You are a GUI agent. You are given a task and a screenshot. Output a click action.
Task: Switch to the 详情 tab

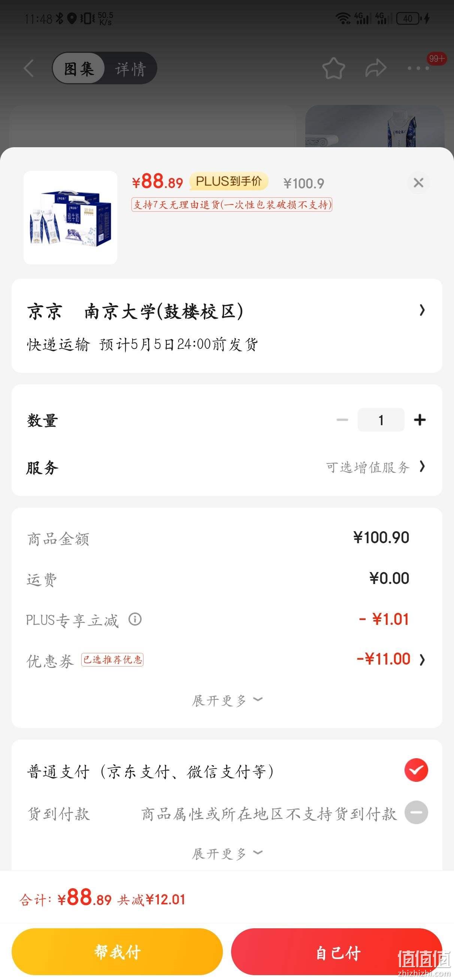coord(130,69)
